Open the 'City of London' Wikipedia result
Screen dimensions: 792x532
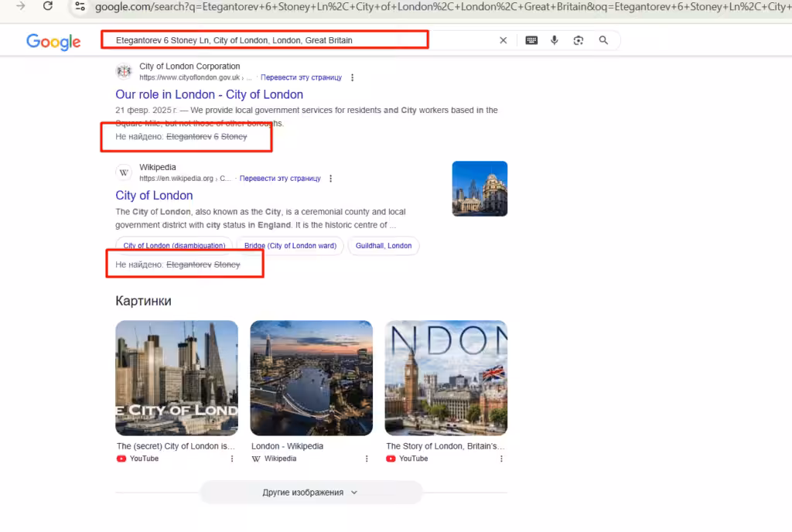click(154, 196)
